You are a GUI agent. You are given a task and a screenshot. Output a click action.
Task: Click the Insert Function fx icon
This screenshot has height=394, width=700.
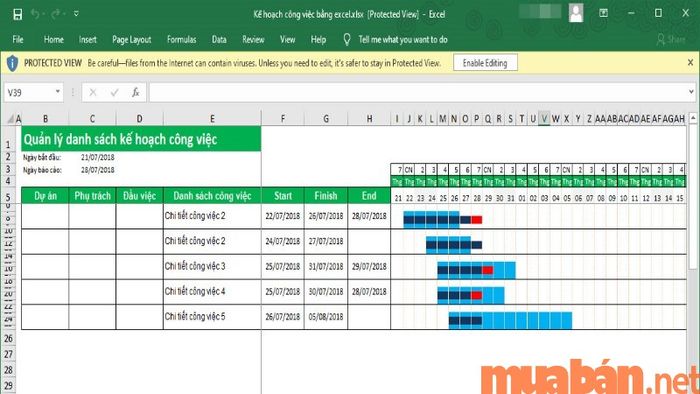point(136,92)
